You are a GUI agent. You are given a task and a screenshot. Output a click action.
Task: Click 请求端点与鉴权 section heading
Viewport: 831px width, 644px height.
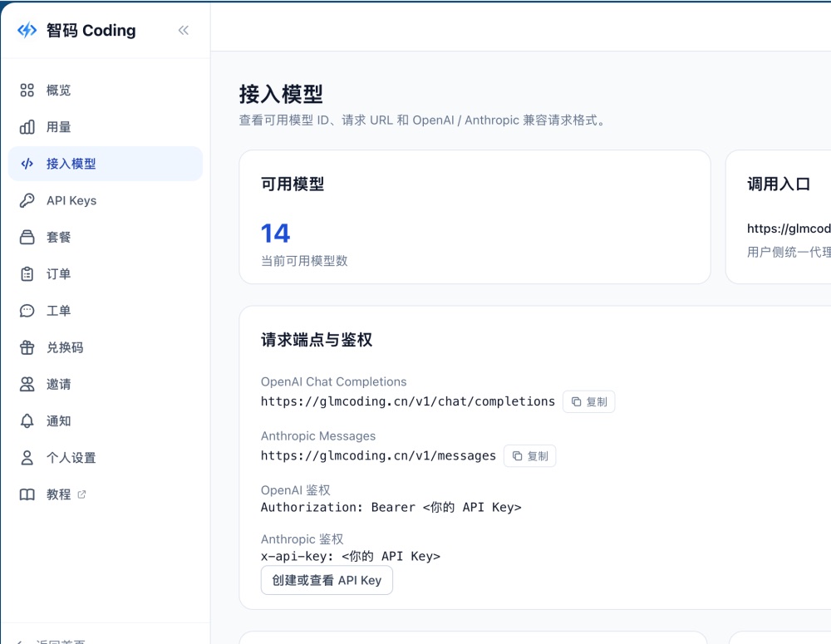coord(317,340)
